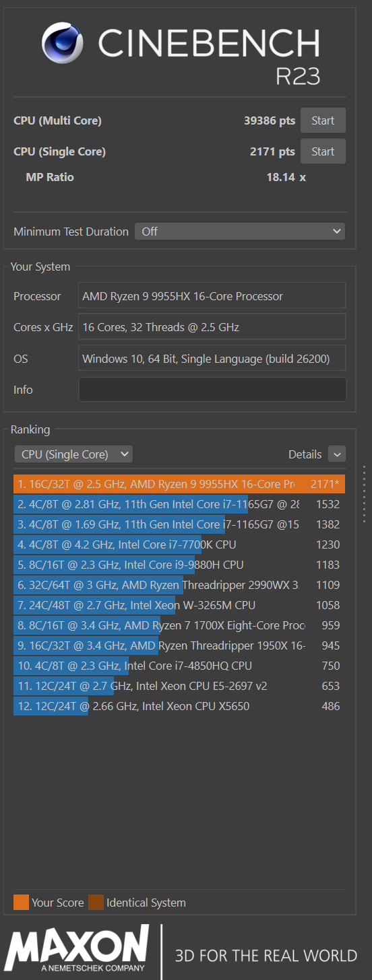Start the CPU Single Core test
372x980 pixels.
click(323, 151)
